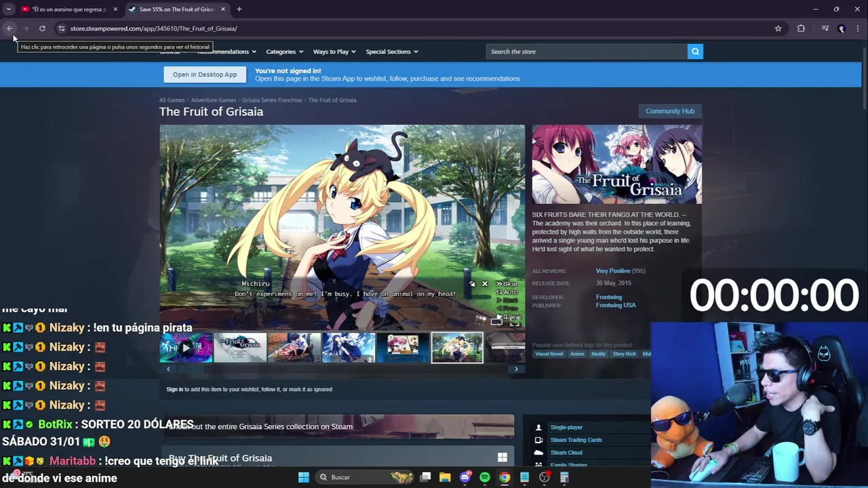Viewport: 868px width, 488px height.
Task: Open OBS Studio from taskbar
Action: 545,477
